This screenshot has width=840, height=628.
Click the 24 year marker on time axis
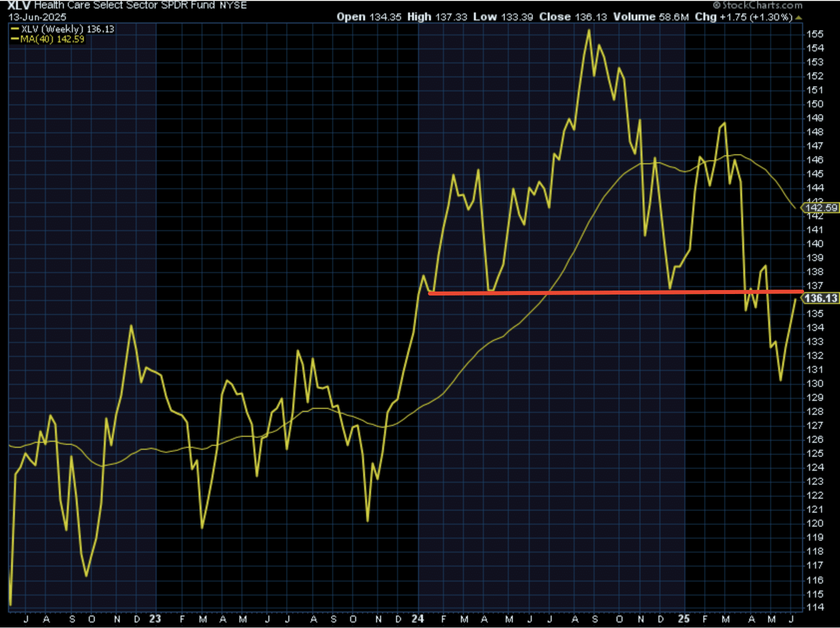pyautogui.click(x=418, y=619)
